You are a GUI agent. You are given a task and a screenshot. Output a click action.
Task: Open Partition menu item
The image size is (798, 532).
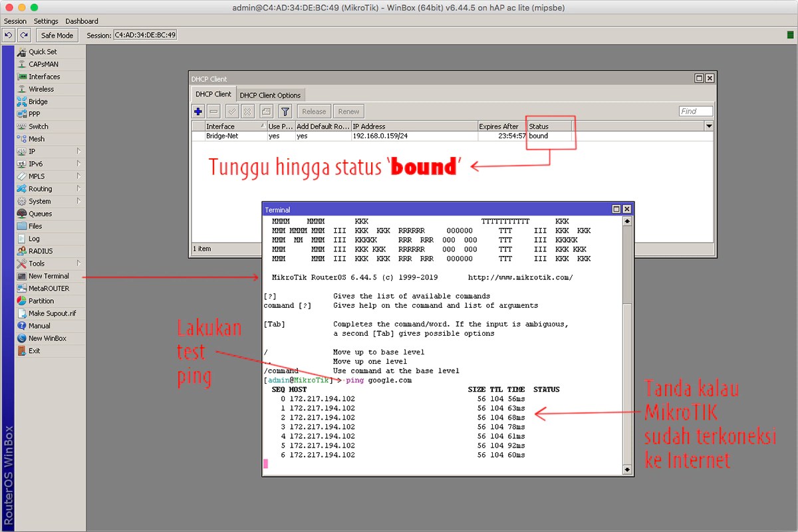pyautogui.click(x=51, y=301)
